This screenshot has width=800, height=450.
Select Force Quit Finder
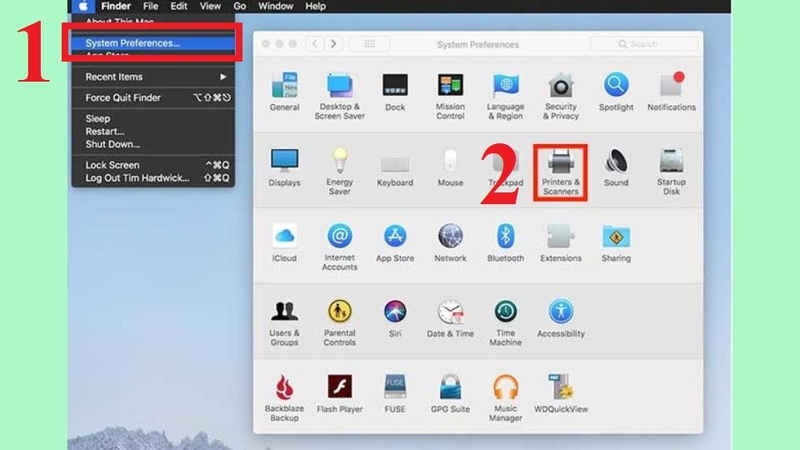[153, 97]
